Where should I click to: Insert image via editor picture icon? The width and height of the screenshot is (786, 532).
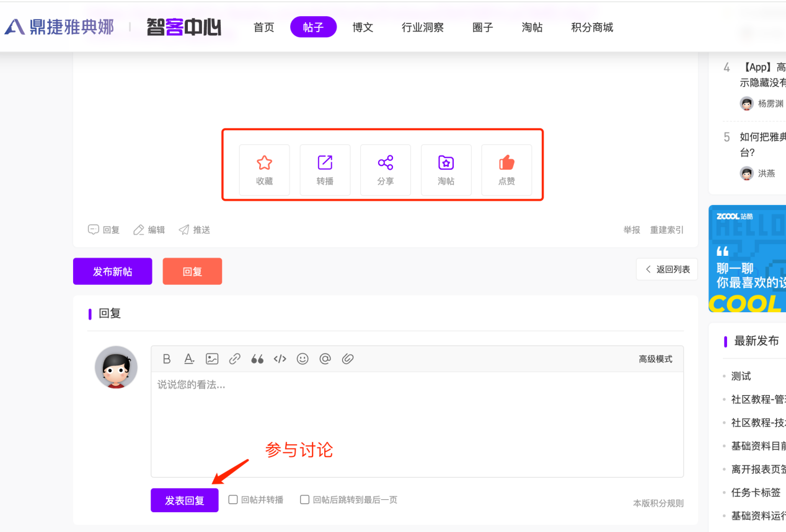coord(212,359)
